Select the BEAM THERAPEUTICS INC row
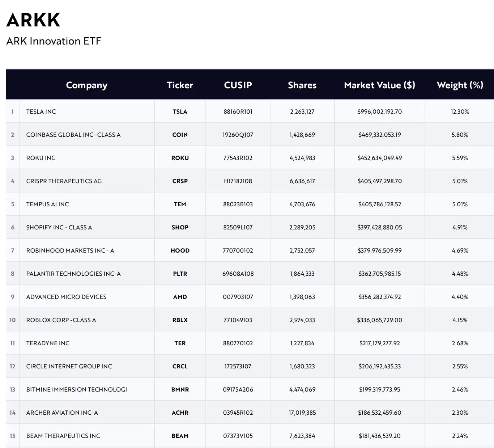Image resolution: width=494 pixels, height=448 pixels. [x=63, y=436]
